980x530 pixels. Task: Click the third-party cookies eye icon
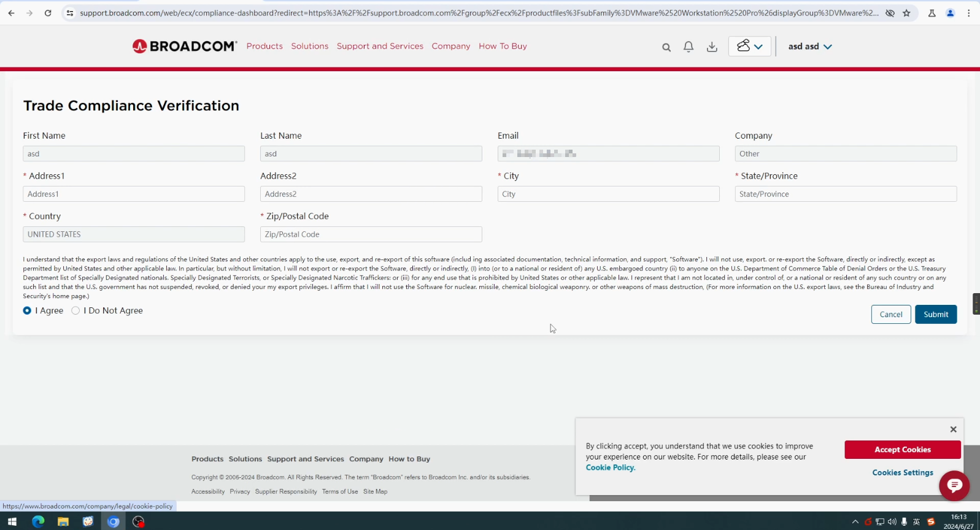(890, 13)
